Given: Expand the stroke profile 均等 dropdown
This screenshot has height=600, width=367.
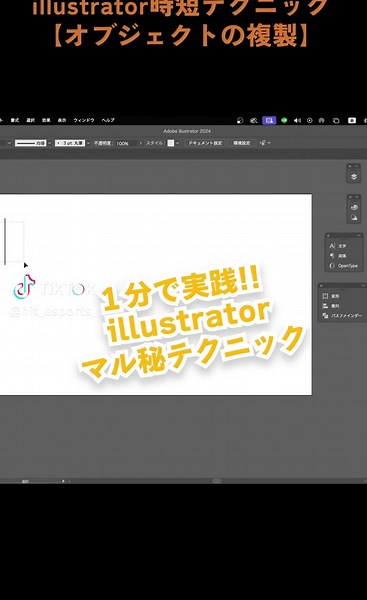Looking at the screenshot, I should [49, 143].
